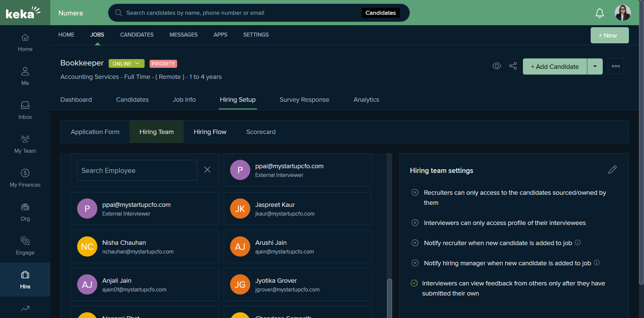Image resolution: width=644 pixels, height=318 pixels.
Task: Go to the JOBS menu
Action: coord(97,35)
